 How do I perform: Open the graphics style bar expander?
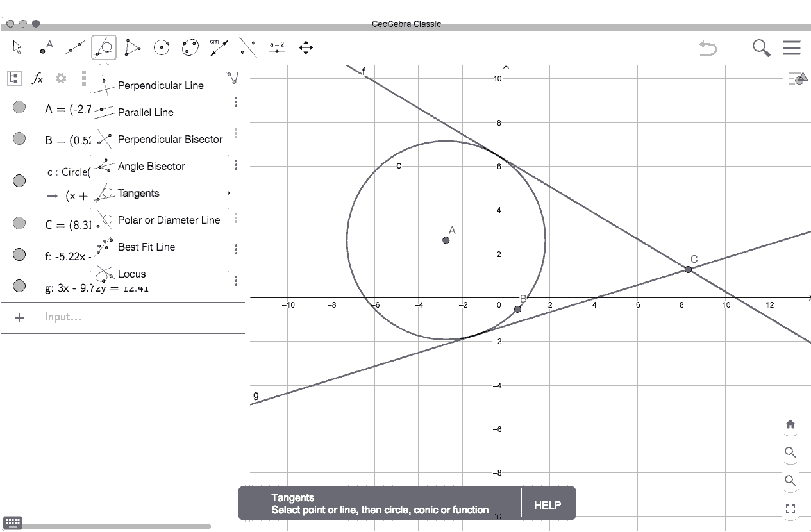(x=797, y=78)
